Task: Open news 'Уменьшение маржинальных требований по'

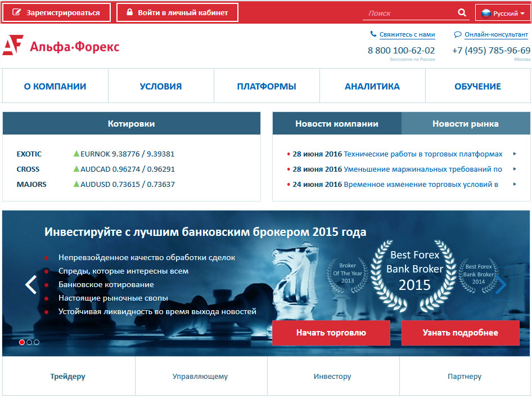Action: [x=423, y=169]
